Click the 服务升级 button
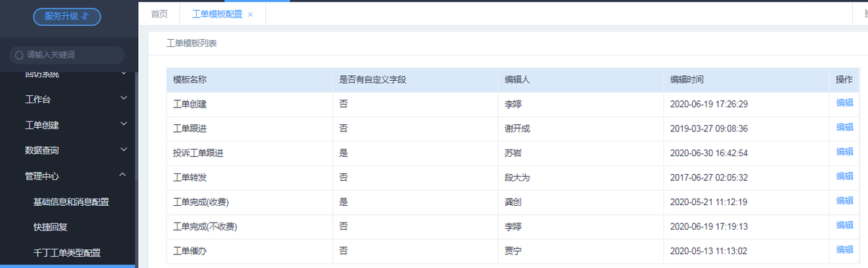The image size is (868, 268). coord(67,17)
